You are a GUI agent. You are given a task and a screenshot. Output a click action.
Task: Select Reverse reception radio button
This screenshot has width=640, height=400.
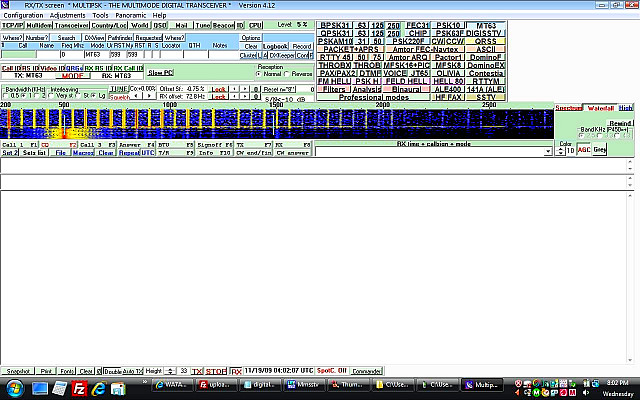(287, 74)
